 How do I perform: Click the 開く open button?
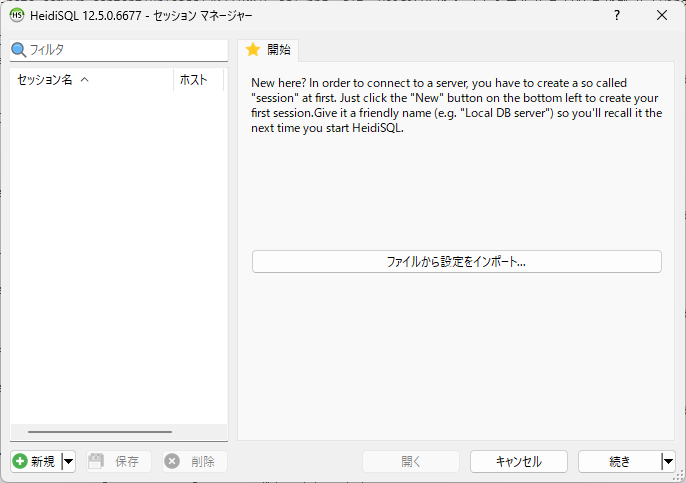click(411, 461)
